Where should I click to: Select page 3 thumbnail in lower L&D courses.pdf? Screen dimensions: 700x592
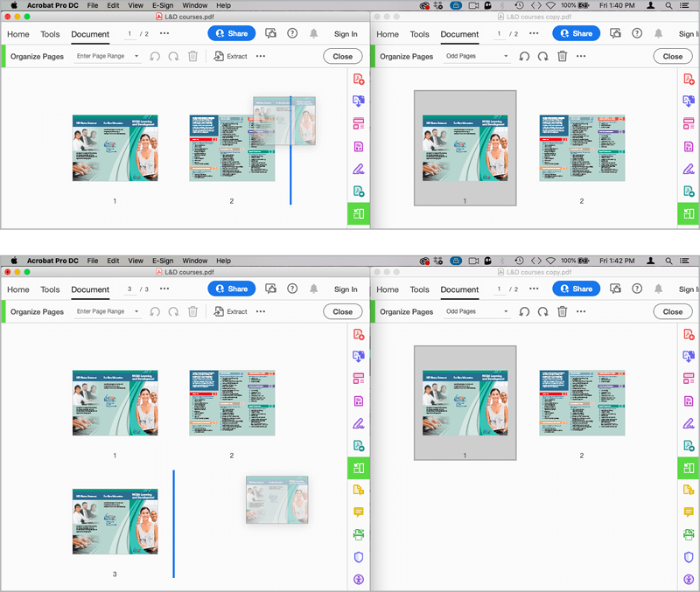pos(115,521)
